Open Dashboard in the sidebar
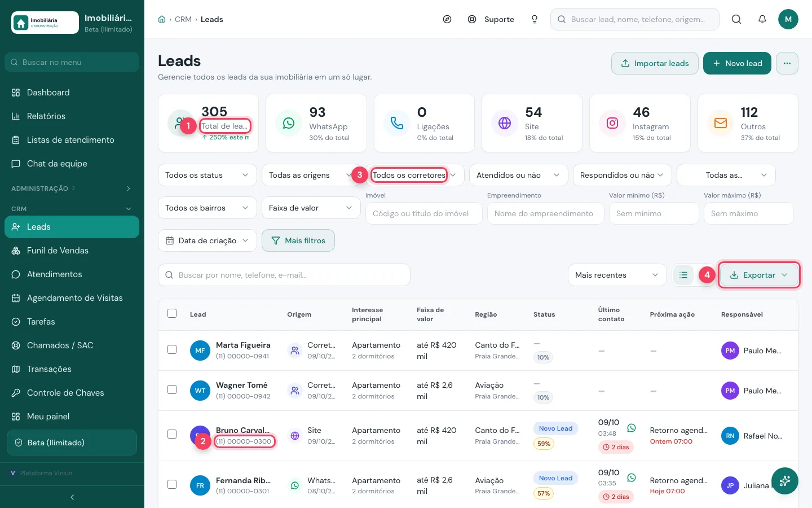Screen dimensions: 812x508 [x=72, y=93]
